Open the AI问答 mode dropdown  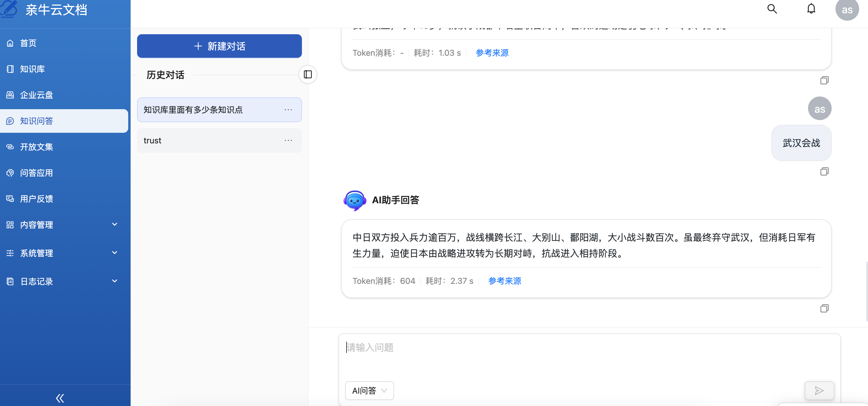coord(369,391)
